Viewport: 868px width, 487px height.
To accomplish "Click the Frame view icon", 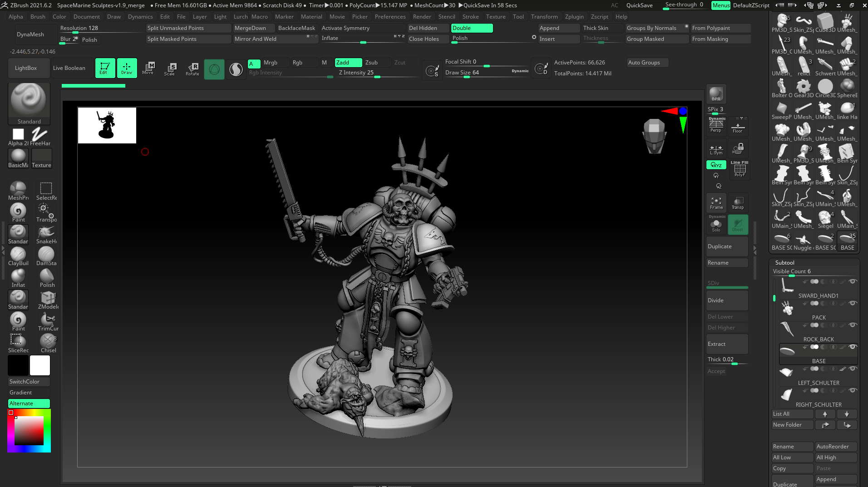I will 716,203.
